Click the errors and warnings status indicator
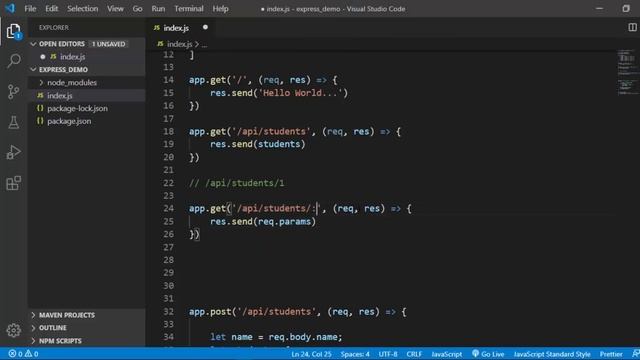 23,354
